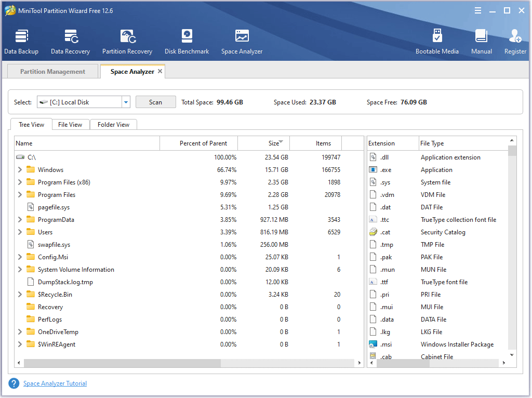Expand the Program Files folder
532x398 pixels.
click(20, 195)
